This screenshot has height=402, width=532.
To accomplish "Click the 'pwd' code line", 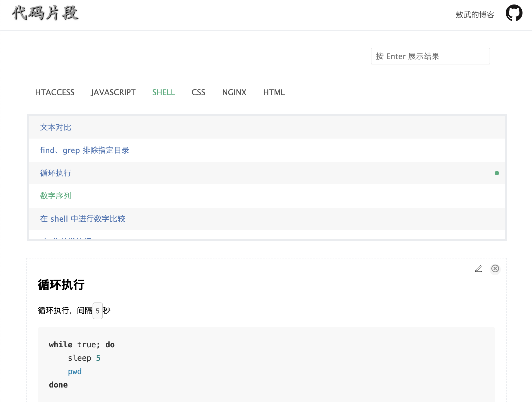I will (x=75, y=371).
